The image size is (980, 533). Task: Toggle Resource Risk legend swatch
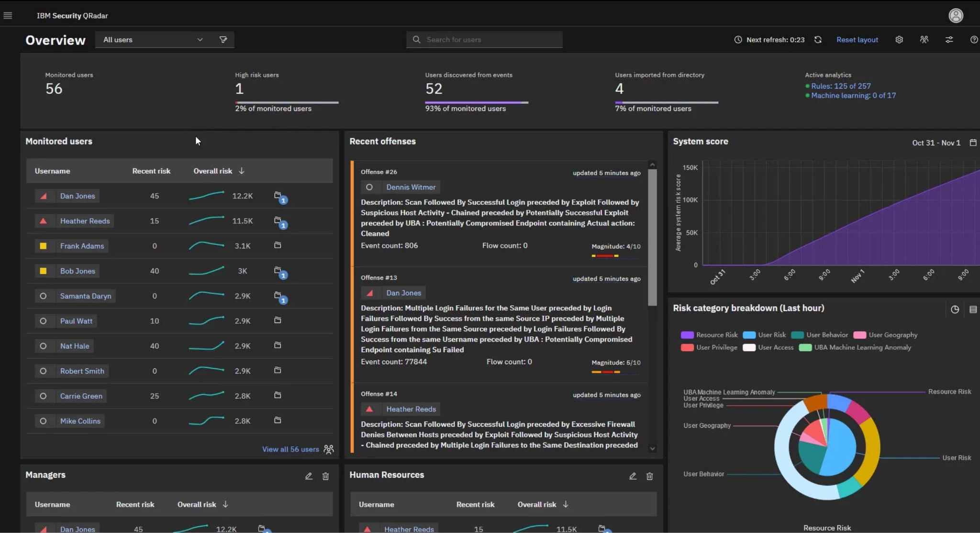click(x=687, y=335)
